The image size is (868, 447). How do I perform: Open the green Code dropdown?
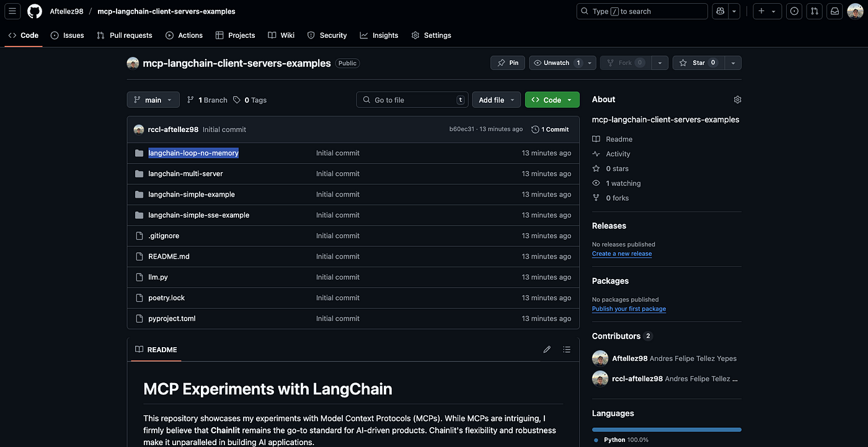tap(552, 100)
